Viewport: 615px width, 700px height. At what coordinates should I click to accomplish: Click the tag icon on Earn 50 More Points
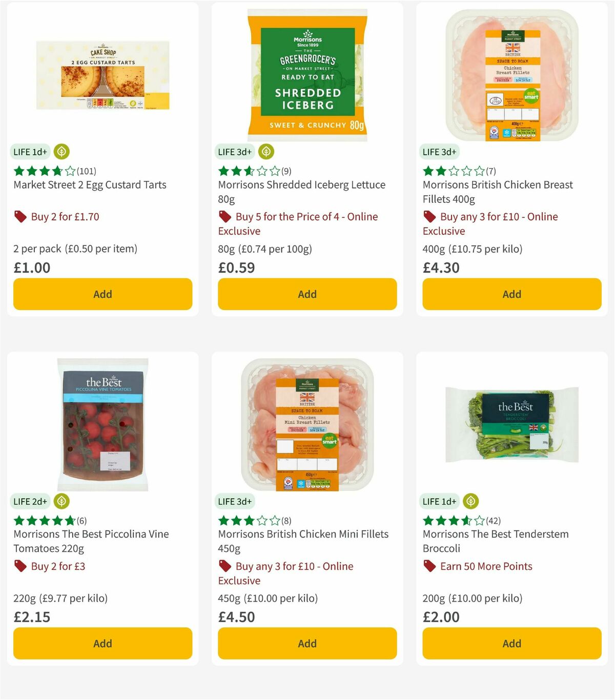429,566
